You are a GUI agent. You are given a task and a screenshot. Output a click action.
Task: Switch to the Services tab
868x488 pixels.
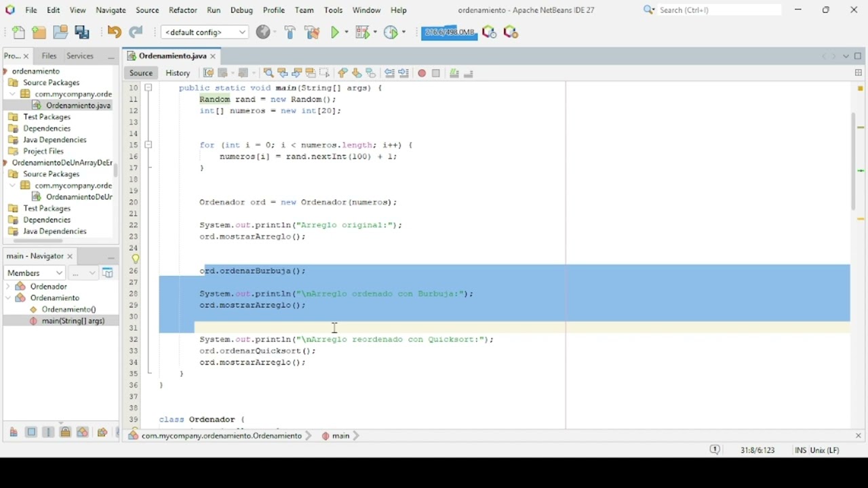coord(79,56)
